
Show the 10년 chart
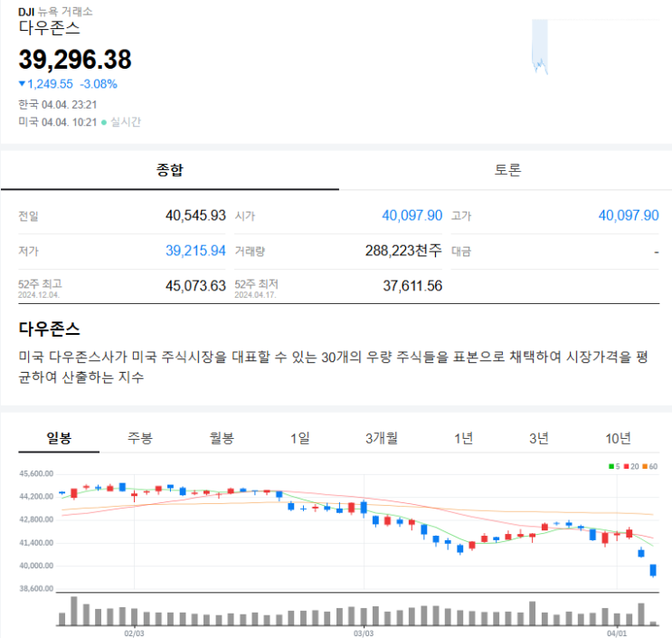(618, 438)
